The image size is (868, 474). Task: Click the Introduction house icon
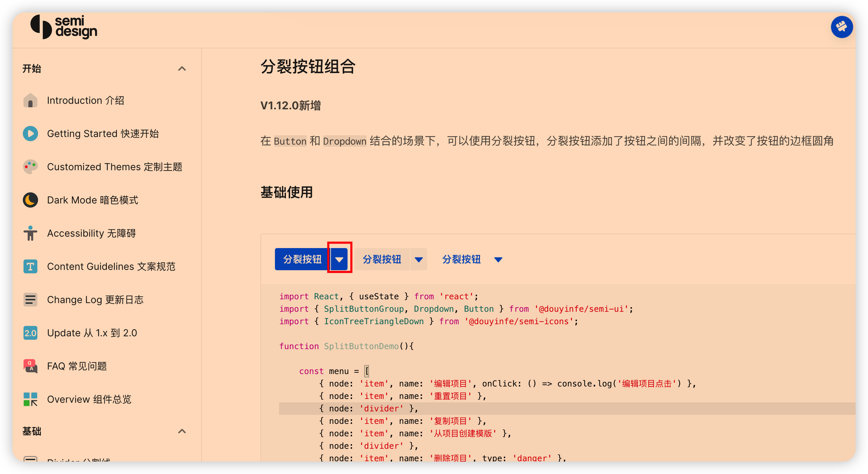point(30,100)
